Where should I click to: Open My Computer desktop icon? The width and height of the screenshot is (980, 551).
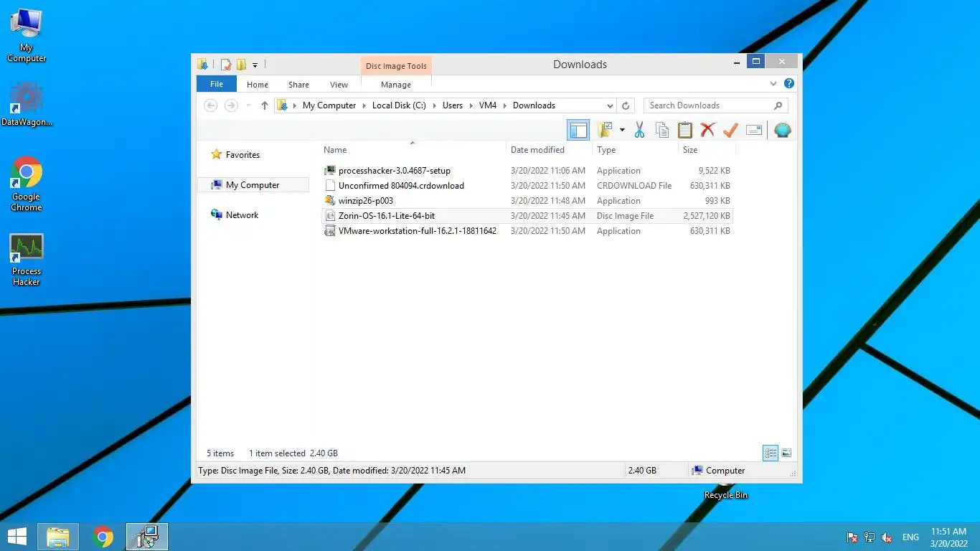click(27, 36)
